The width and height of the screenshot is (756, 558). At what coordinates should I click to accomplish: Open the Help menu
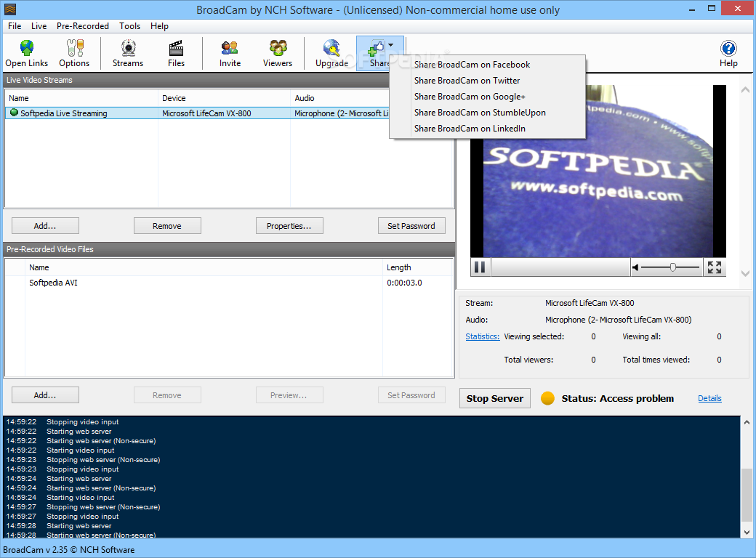click(159, 26)
